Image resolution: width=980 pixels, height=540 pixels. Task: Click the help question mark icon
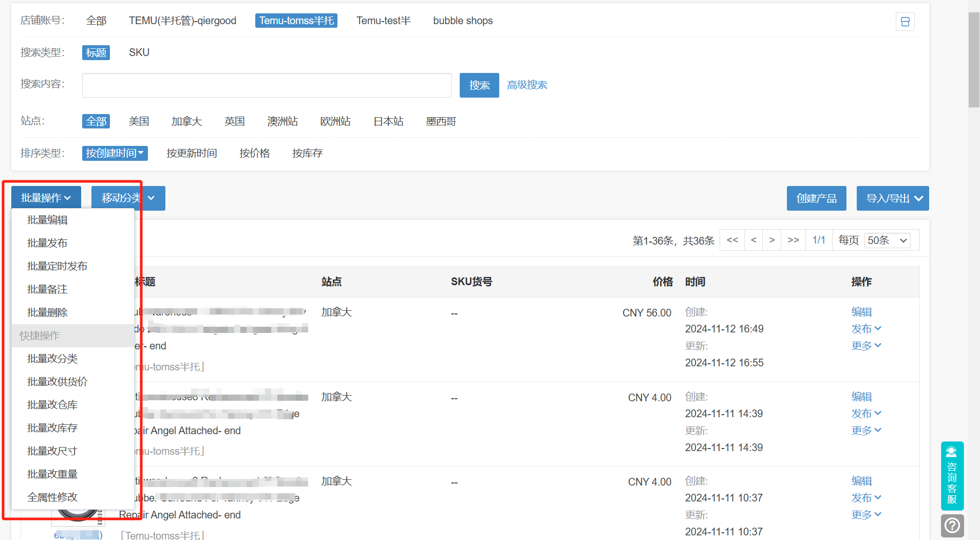coord(952,526)
